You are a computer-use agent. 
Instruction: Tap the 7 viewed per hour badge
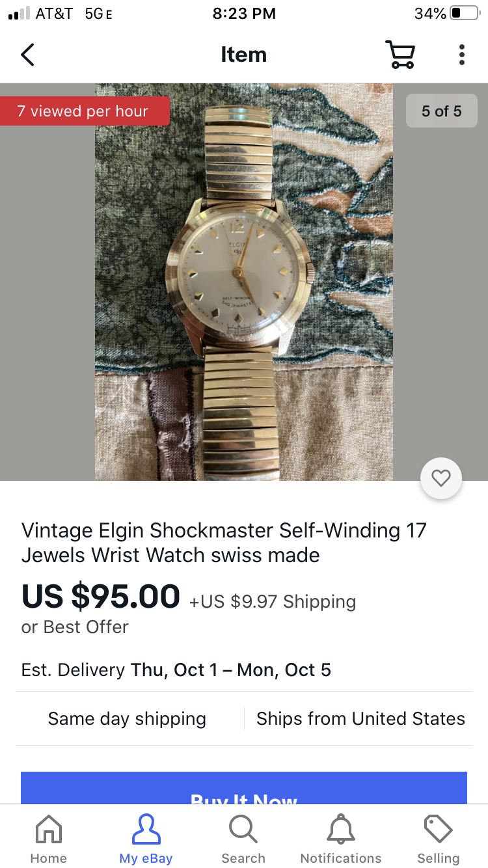click(x=85, y=111)
